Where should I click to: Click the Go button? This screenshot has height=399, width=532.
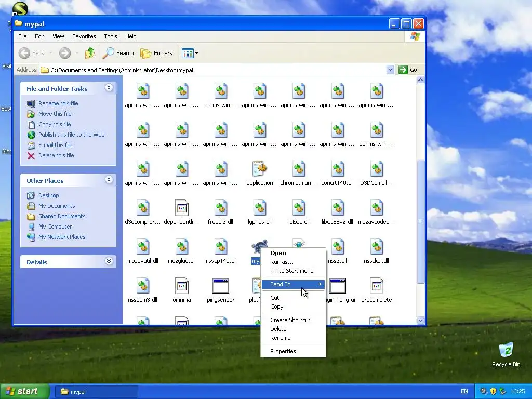(408, 70)
